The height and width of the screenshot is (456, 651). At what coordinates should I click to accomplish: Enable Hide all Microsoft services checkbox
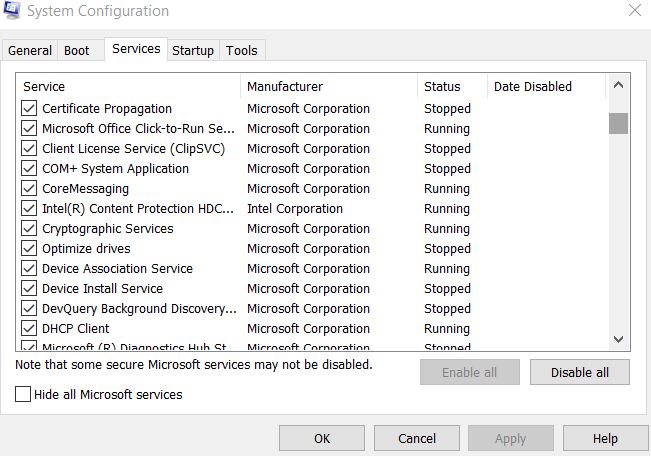pos(23,394)
